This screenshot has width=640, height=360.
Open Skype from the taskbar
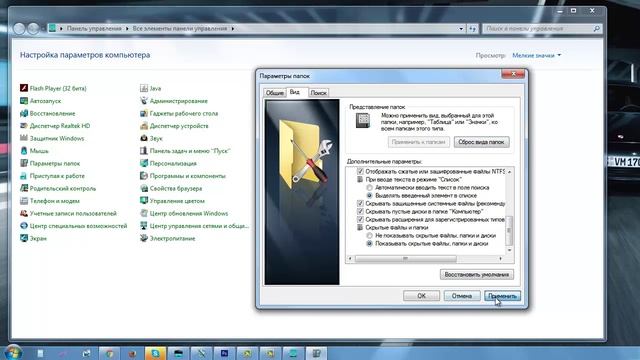coord(156,353)
